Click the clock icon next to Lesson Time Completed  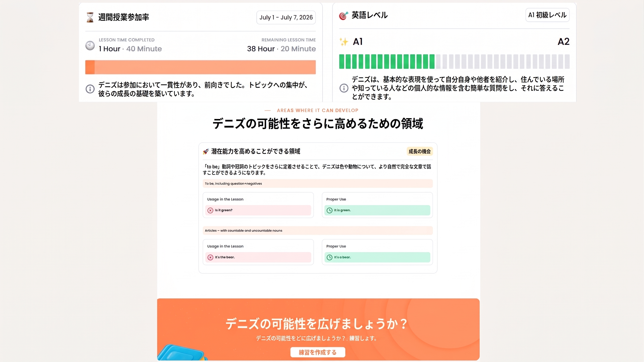pyautogui.click(x=90, y=45)
